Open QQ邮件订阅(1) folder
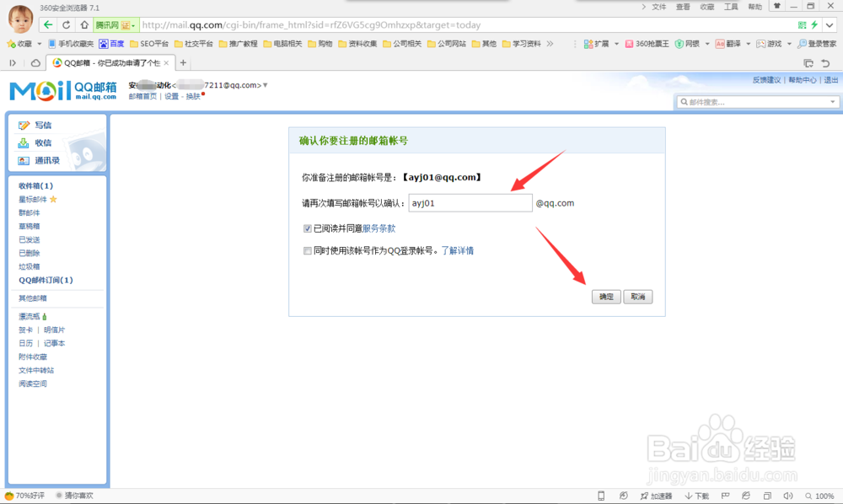 [x=46, y=280]
